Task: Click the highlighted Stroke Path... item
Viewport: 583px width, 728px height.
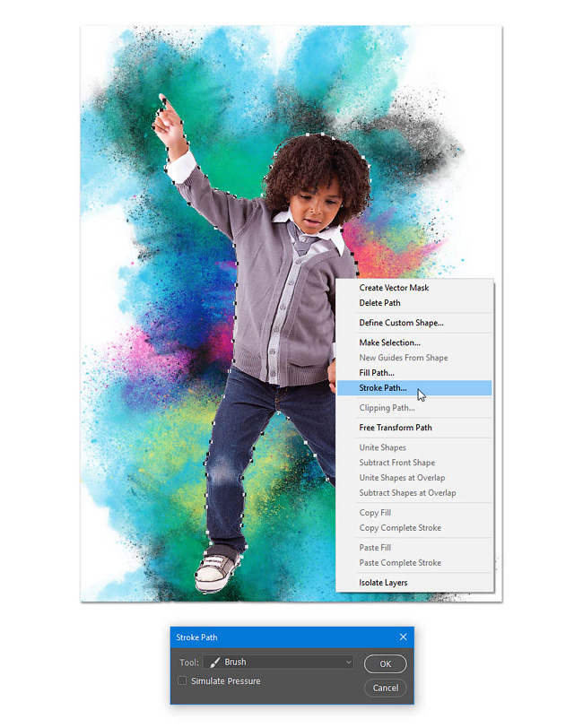Action: (x=414, y=388)
